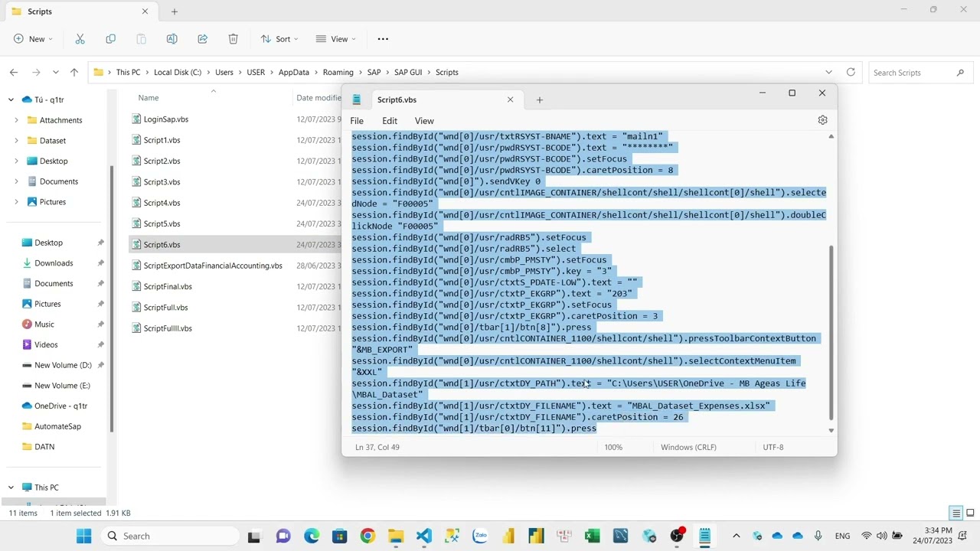Image resolution: width=980 pixels, height=551 pixels.
Task: Expand the Attachments folder node
Action: pyautogui.click(x=16, y=120)
